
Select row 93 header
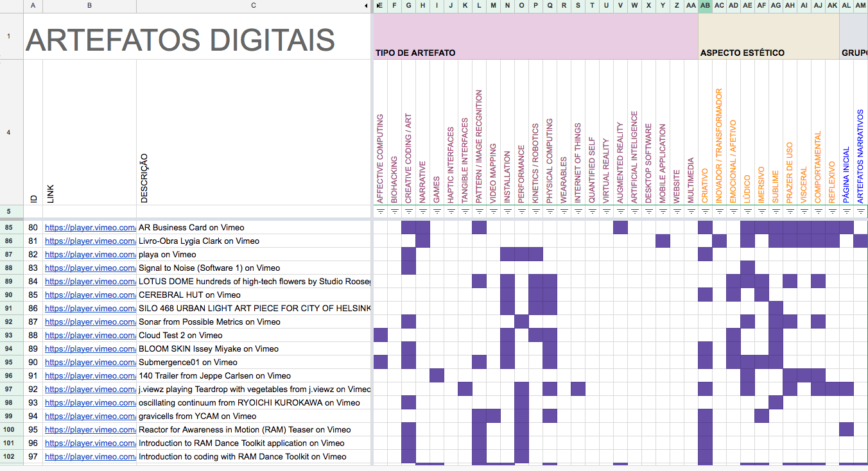[x=9, y=335]
